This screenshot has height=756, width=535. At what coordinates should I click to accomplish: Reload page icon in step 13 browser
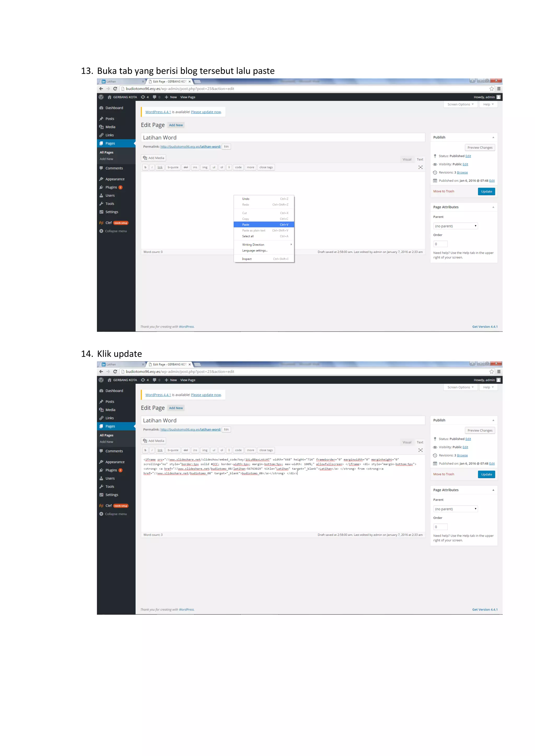115,88
